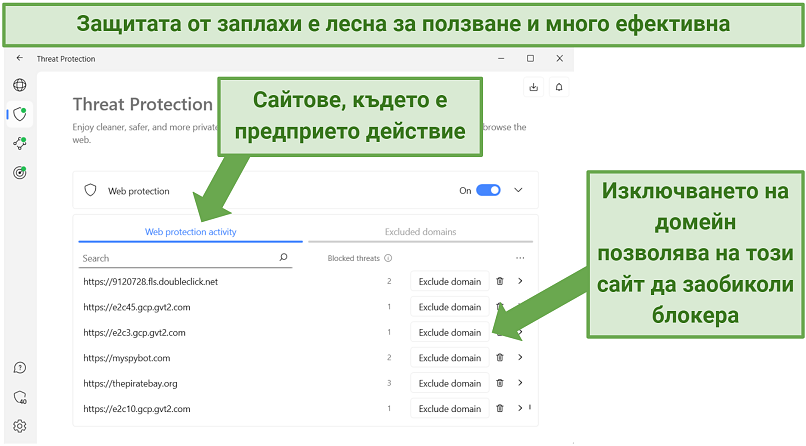Open the Dark Web Monitor target icon
This screenshot has height=446, width=806.
click(20, 173)
